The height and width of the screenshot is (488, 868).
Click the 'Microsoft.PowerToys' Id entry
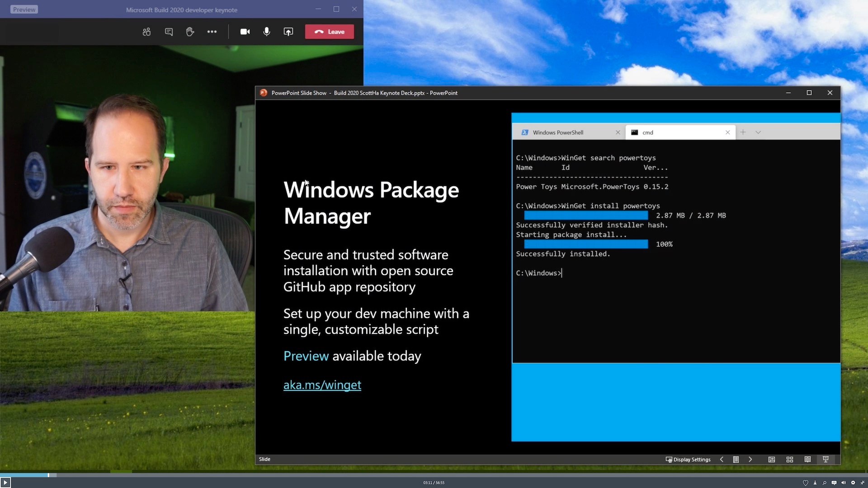pos(600,187)
